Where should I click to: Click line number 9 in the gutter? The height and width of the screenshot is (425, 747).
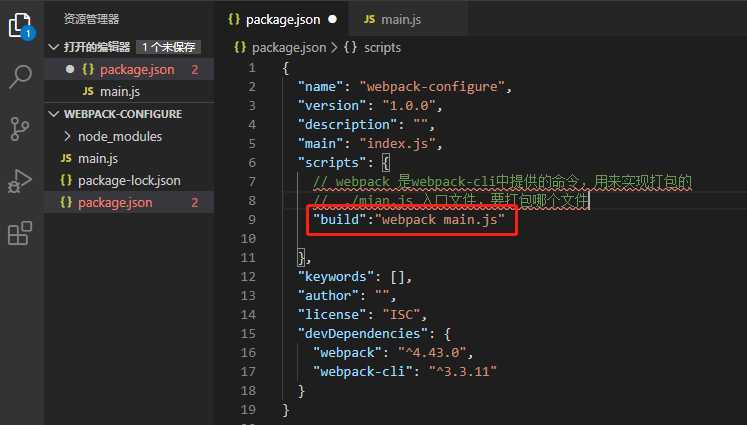[252, 219]
